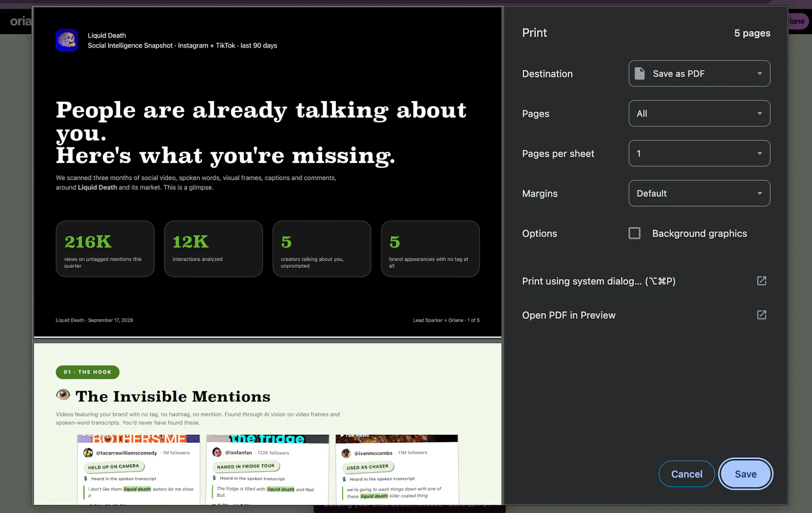
Task: Click the 216K untagged views stat card
Action: click(x=105, y=249)
